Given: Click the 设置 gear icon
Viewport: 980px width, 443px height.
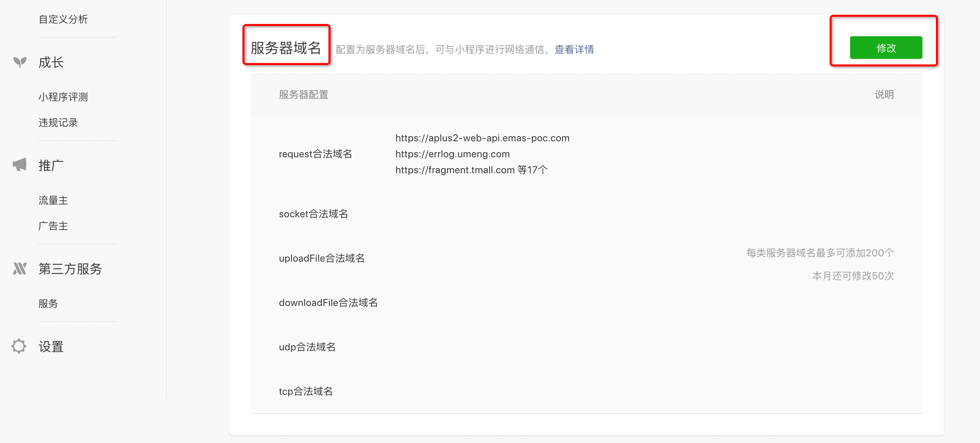Looking at the screenshot, I should point(19,346).
